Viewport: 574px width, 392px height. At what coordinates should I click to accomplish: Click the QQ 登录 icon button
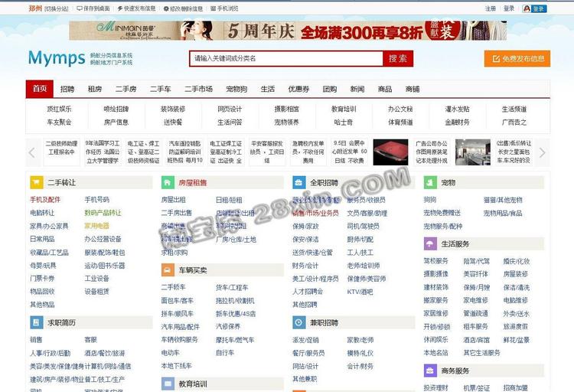click(534, 8)
